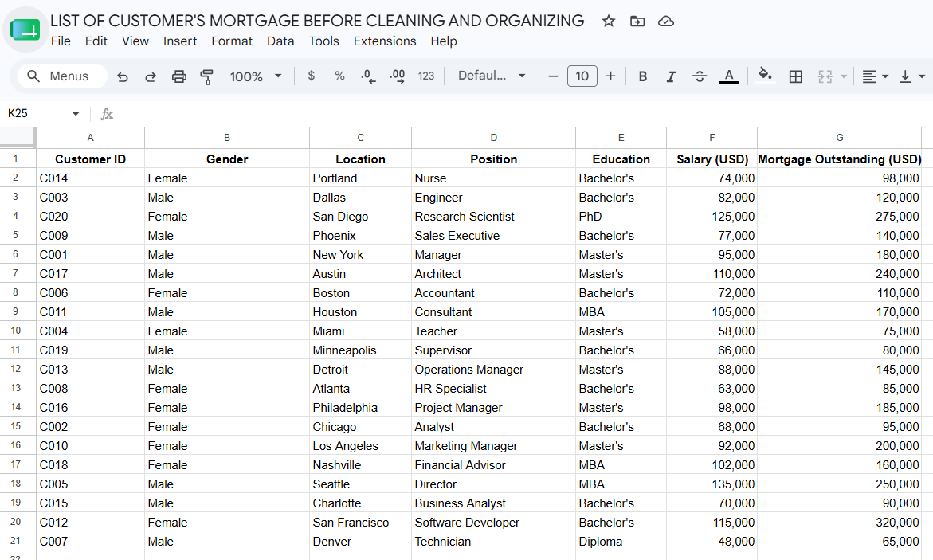Click the select-all corner box

[x=18, y=137]
